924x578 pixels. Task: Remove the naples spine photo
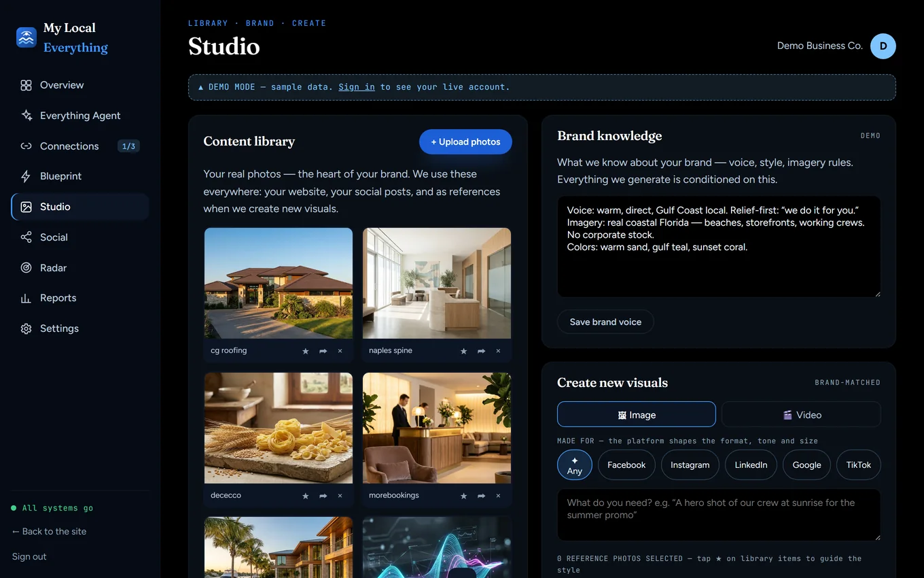[x=498, y=351]
